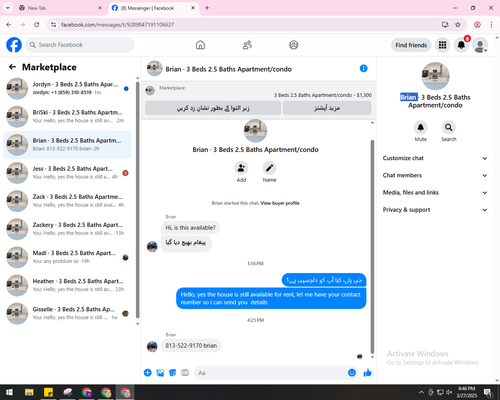Open the Windows Start menu

point(9,392)
